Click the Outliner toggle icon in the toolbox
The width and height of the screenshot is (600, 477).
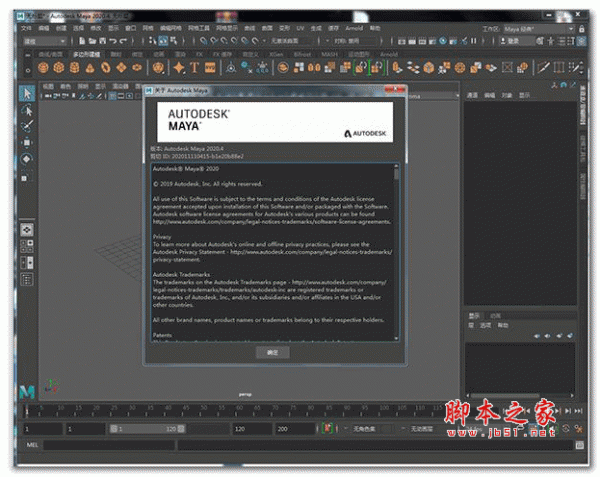pyautogui.click(x=27, y=280)
